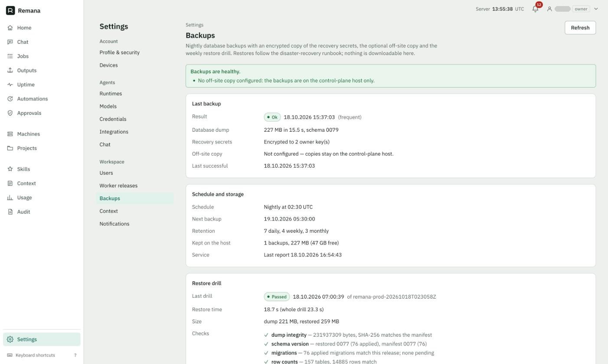The width and height of the screenshot is (608, 364).
Task: Click the Refresh button
Action: point(580,28)
